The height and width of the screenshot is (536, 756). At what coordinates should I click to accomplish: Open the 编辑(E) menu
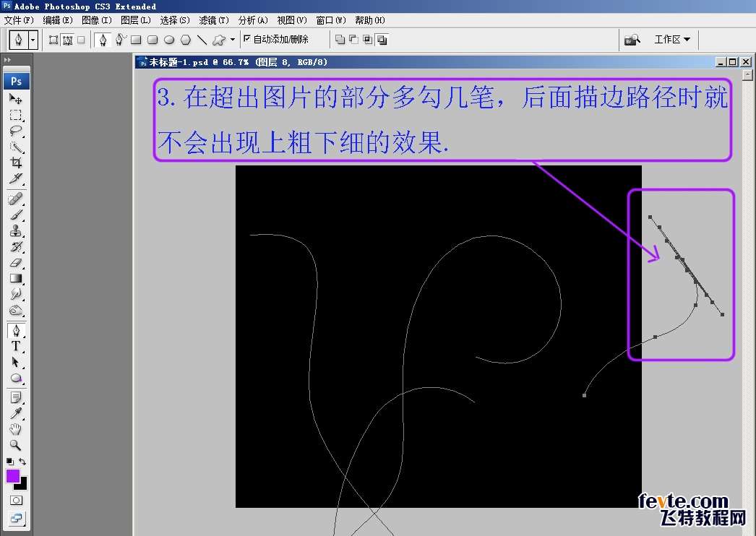58,20
